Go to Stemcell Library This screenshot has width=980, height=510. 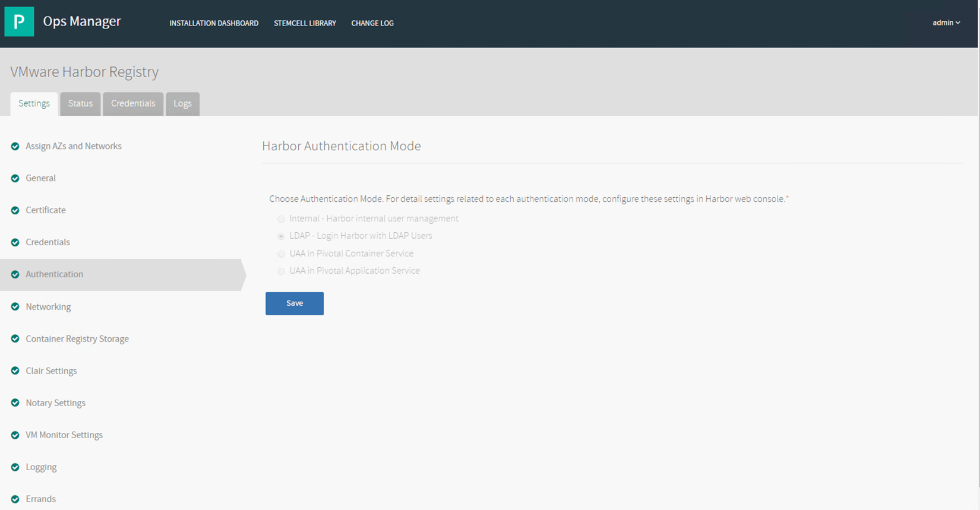305,23
